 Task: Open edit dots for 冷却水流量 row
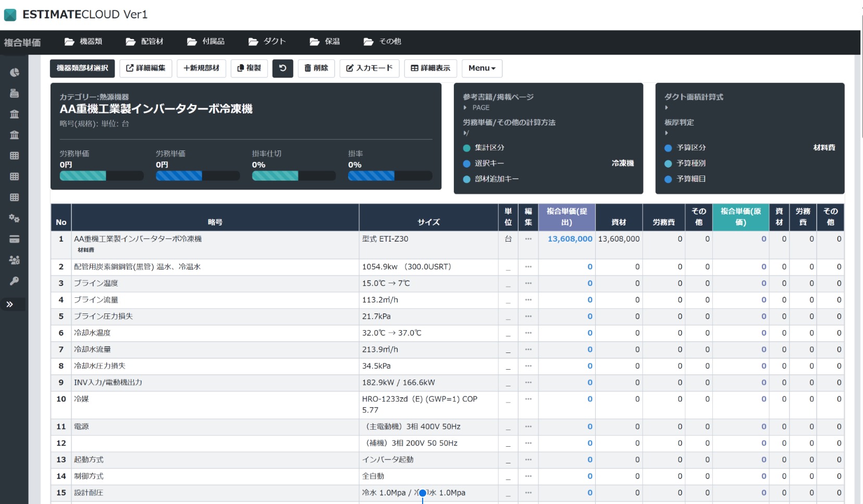pos(528,349)
